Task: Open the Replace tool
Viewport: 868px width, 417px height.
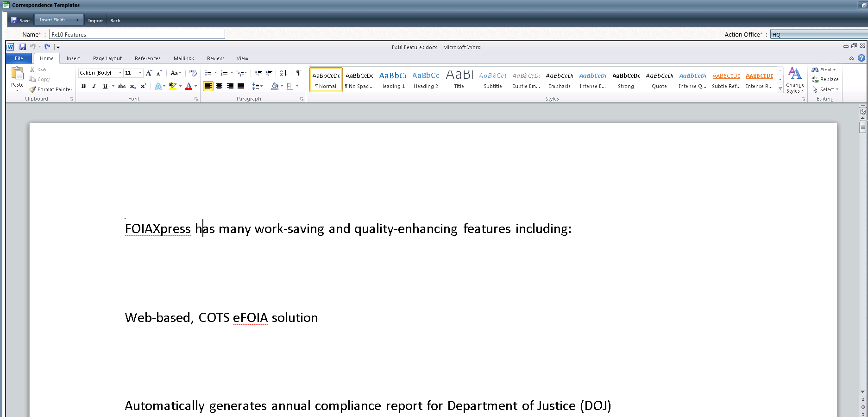Action: (x=825, y=79)
